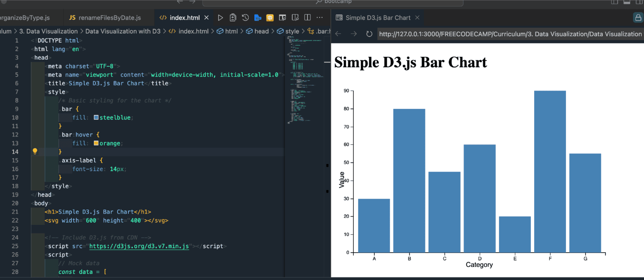Viewport: 644px width, 280px height.
Task: Open the html breadcrumb symbol
Action: 227,31
